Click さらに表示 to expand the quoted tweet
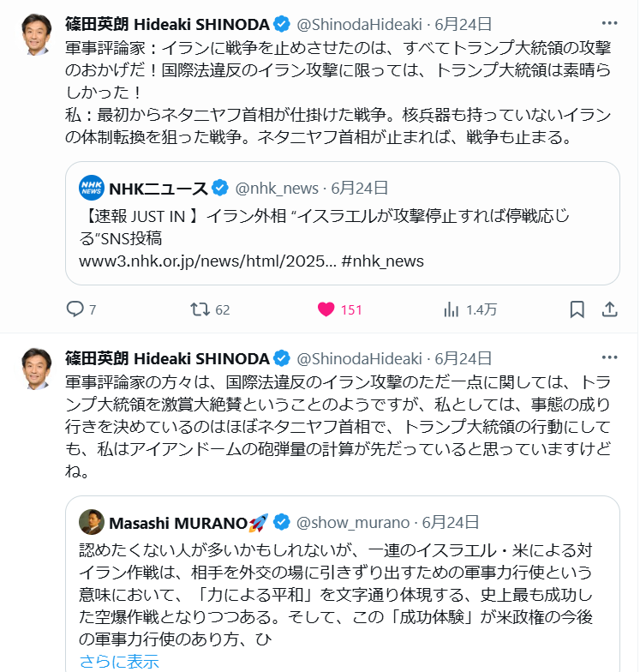 (x=119, y=661)
